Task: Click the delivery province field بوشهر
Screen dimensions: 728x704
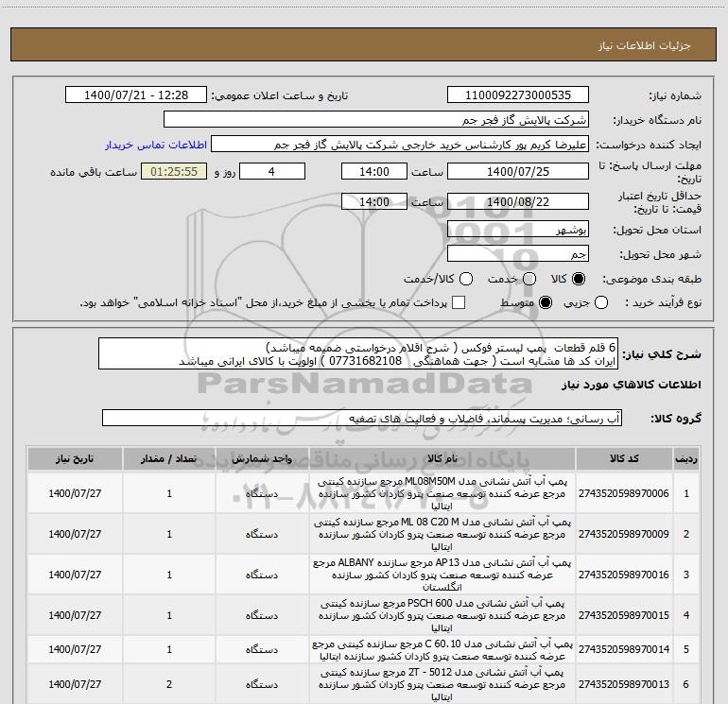Action: click(518, 230)
